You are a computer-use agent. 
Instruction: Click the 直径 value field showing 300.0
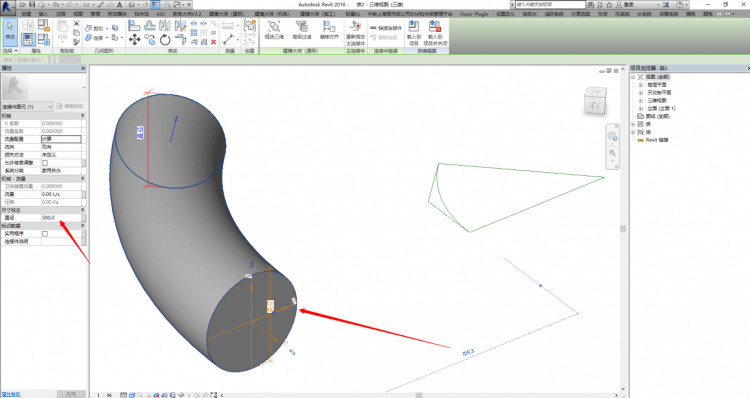click(61, 218)
